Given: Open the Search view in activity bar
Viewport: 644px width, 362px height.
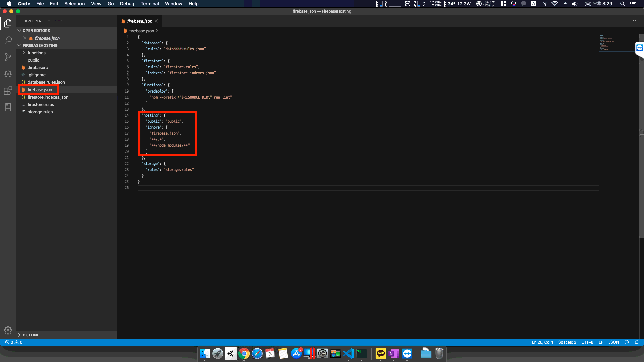Looking at the screenshot, I should [x=8, y=40].
